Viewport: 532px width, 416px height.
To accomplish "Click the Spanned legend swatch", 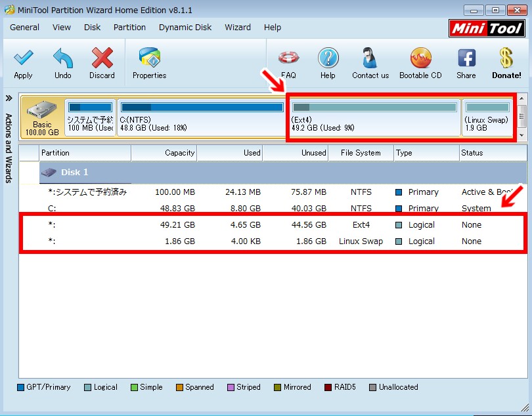I will click(x=179, y=387).
